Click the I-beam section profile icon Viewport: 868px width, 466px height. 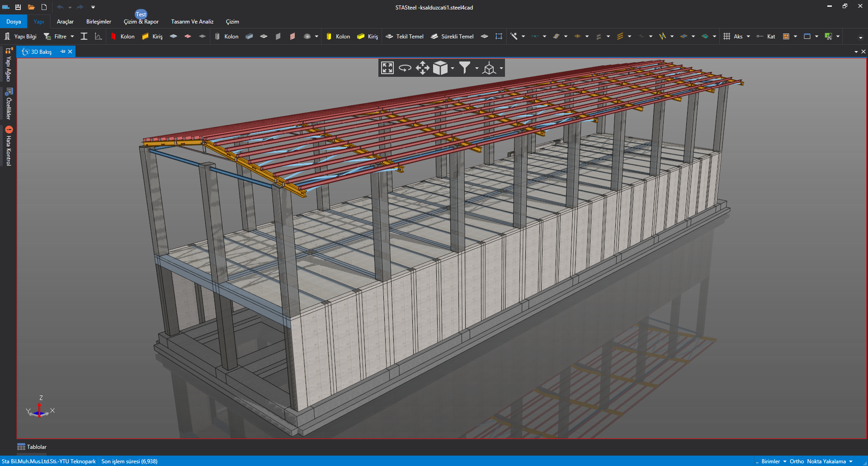click(84, 37)
